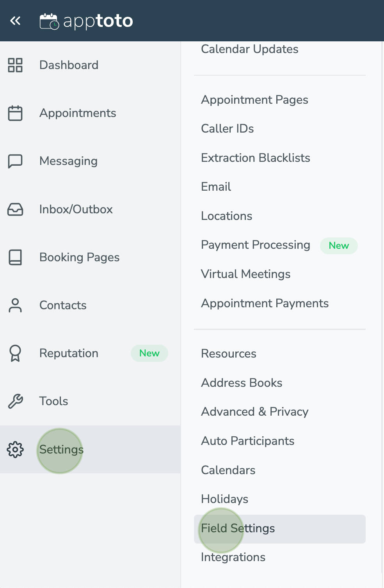Viewport: 384px width, 588px height.
Task: Select the Appointments calendar icon
Action: pyautogui.click(x=15, y=113)
